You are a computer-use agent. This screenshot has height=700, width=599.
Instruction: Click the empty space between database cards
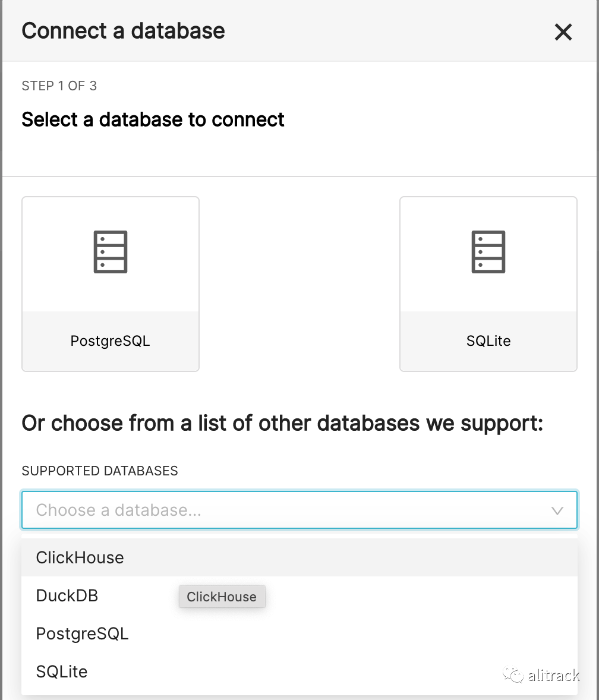pos(299,284)
